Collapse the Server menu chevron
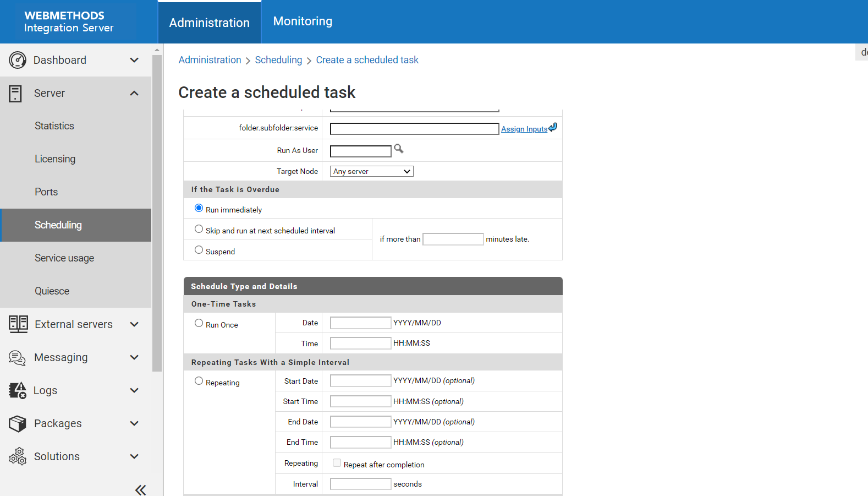868x496 pixels. [134, 93]
